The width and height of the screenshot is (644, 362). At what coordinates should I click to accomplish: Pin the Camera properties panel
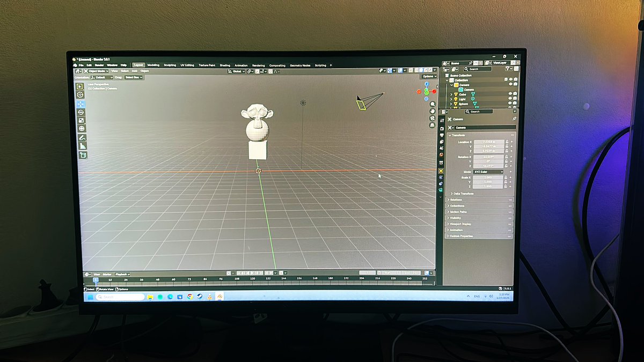pos(514,119)
